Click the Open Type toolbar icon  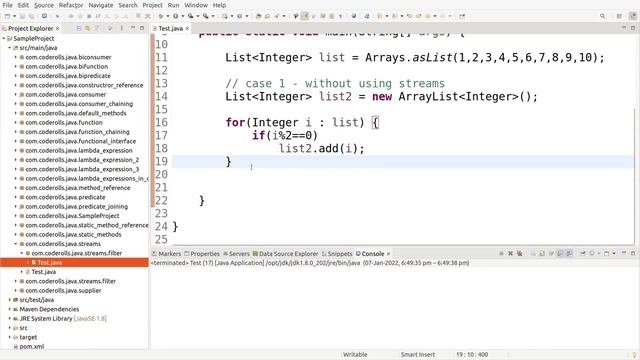(x=258, y=16)
